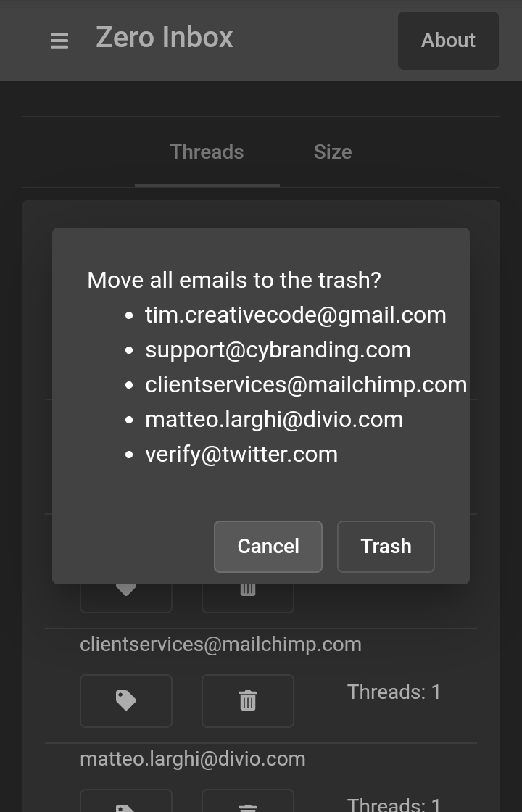
Task: Open the hamburger navigation menu
Action: pyautogui.click(x=59, y=41)
